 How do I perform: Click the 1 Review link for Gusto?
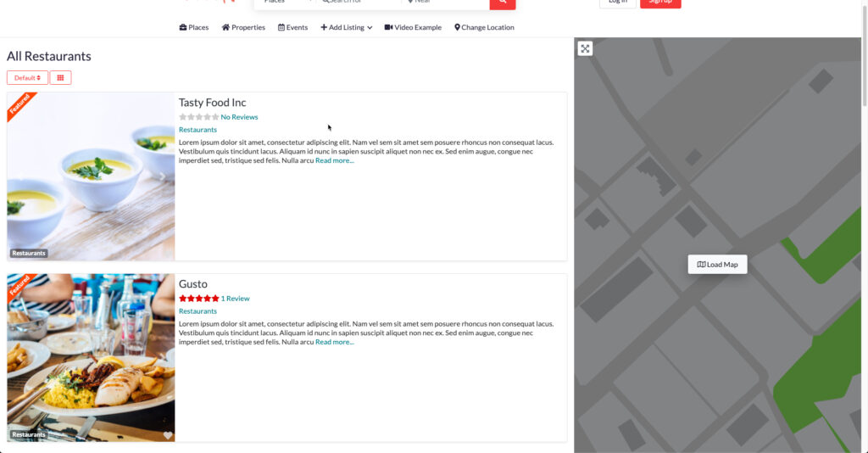point(236,299)
